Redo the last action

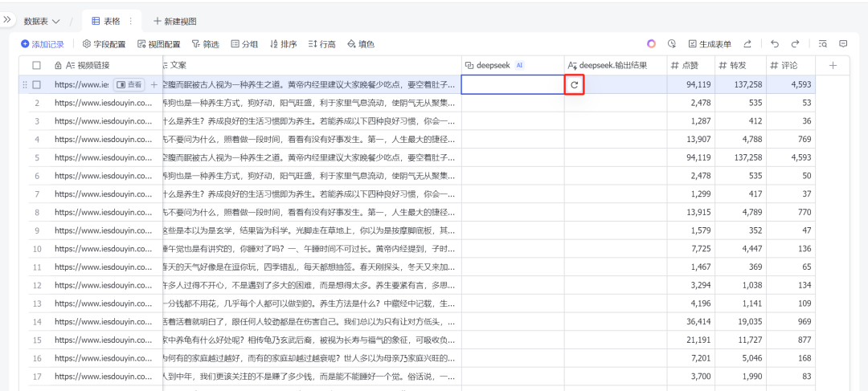tap(796, 43)
